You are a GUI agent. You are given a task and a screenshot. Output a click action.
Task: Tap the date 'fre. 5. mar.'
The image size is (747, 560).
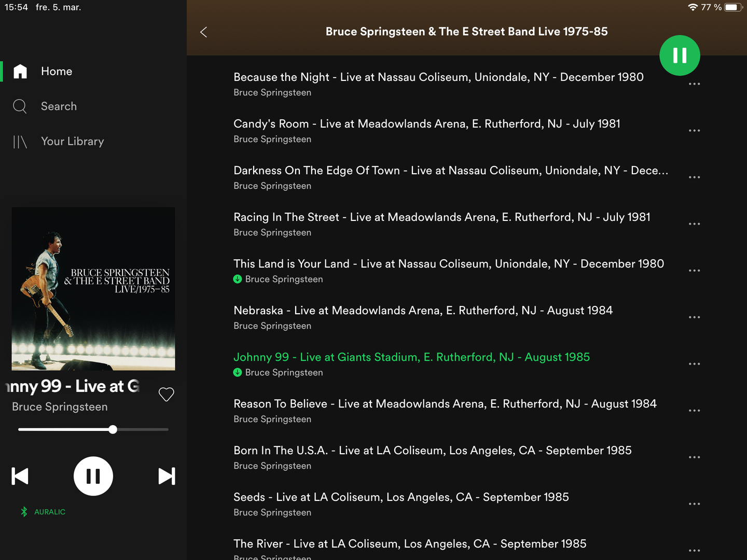coord(59,7)
